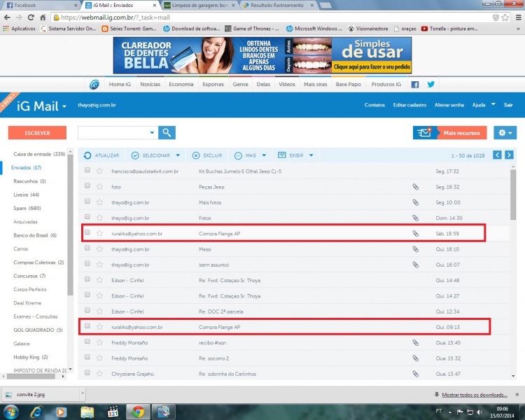Click the folder list vertical scrollbar
This screenshot has width=525, height=420.
(70, 225)
